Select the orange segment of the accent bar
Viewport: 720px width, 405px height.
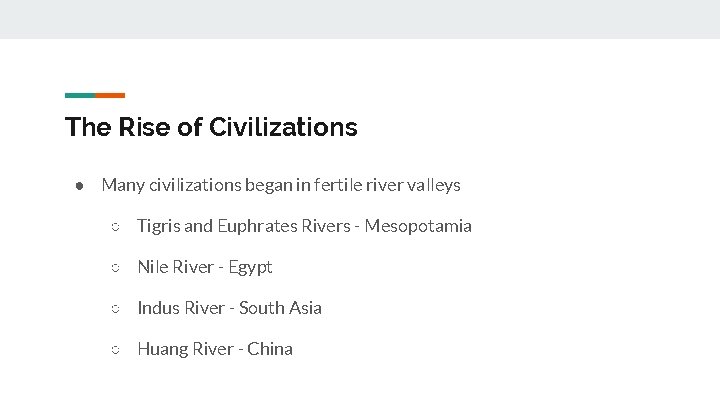[110, 96]
